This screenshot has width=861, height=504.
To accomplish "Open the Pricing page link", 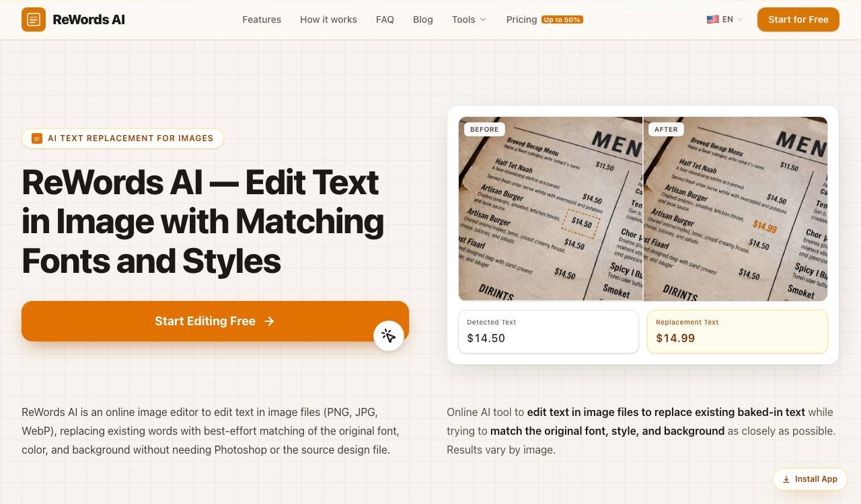I will (521, 19).
